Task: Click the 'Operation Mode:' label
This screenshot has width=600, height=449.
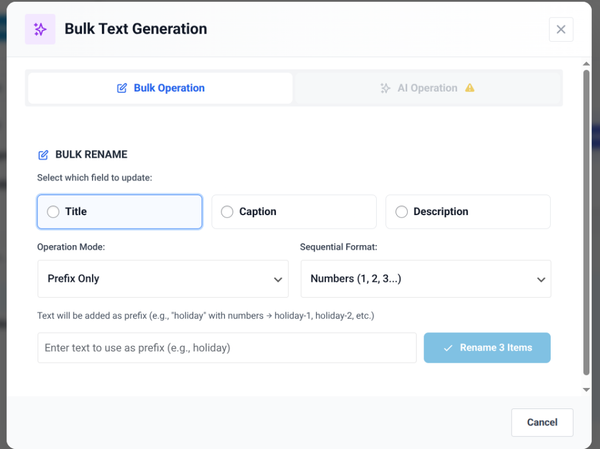Action: click(71, 247)
